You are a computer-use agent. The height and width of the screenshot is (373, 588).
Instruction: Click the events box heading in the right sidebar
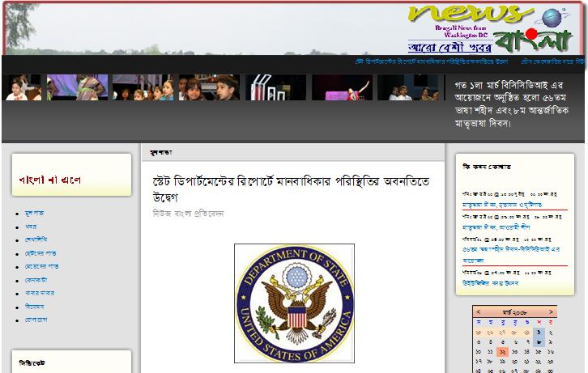487,167
